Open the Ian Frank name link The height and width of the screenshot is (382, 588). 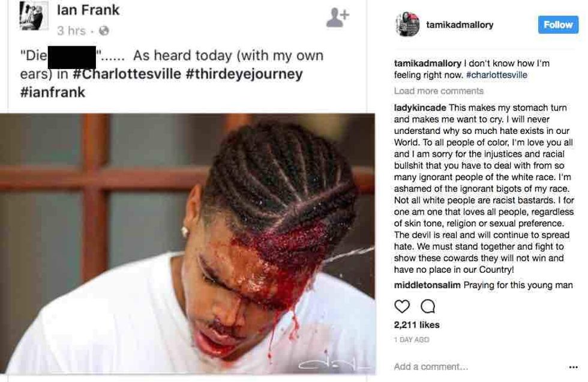click(x=88, y=10)
